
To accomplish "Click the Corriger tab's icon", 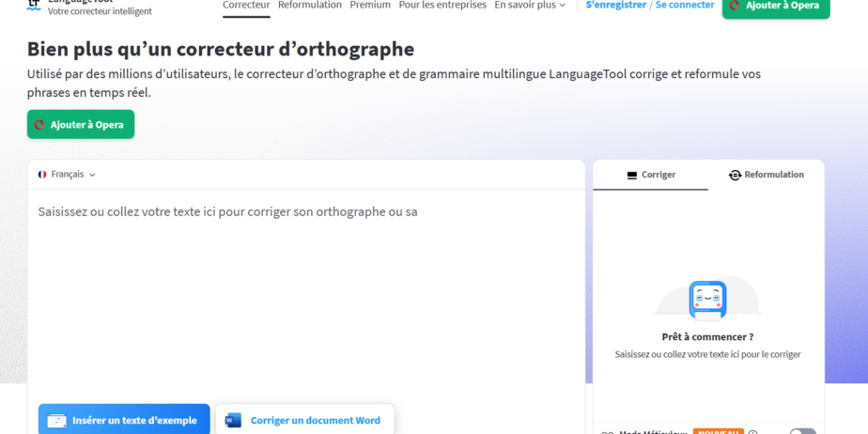I will pos(632,175).
